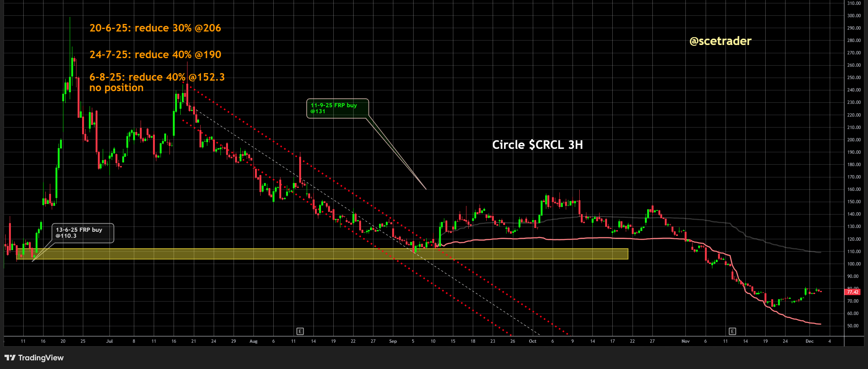Click the 70.00 price axis label
Viewport: 868px width, 369px height.
tap(853, 301)
